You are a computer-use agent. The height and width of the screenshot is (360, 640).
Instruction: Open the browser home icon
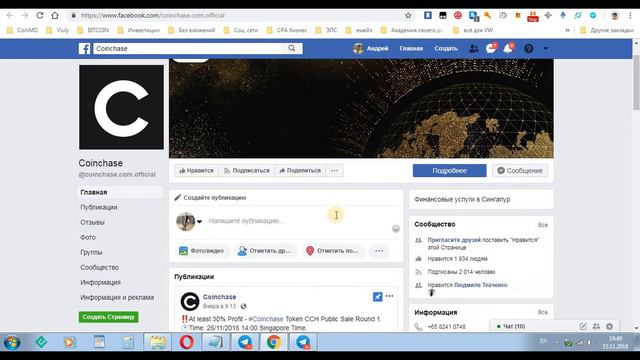click(55, 16)
